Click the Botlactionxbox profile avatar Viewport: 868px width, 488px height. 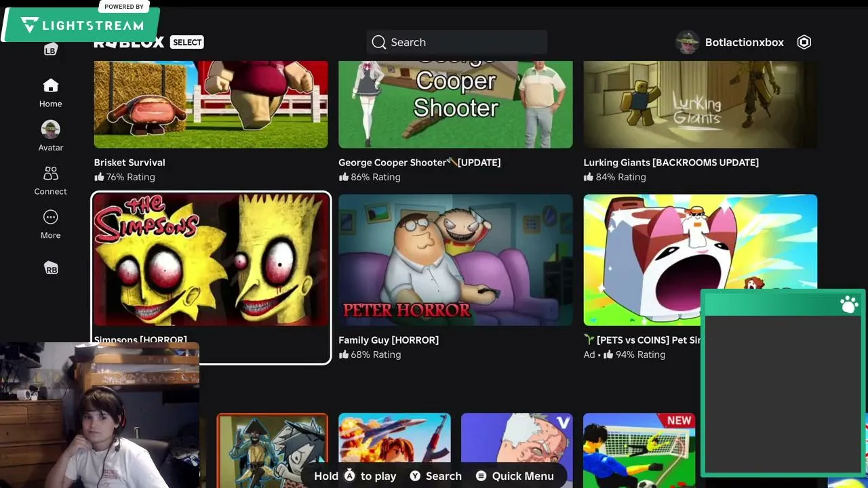687,42
